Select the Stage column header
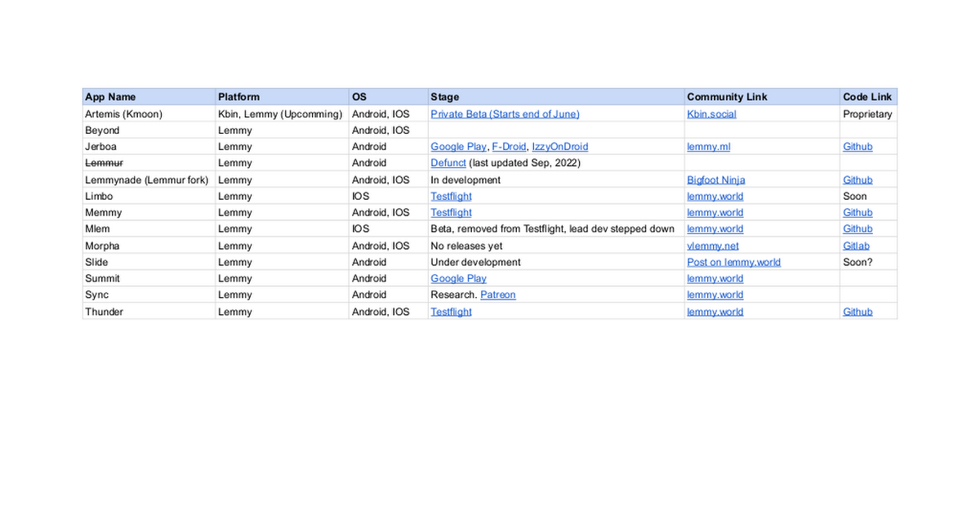Image resolution: width=980 pixels, height=514 pixels. (556, 97)
